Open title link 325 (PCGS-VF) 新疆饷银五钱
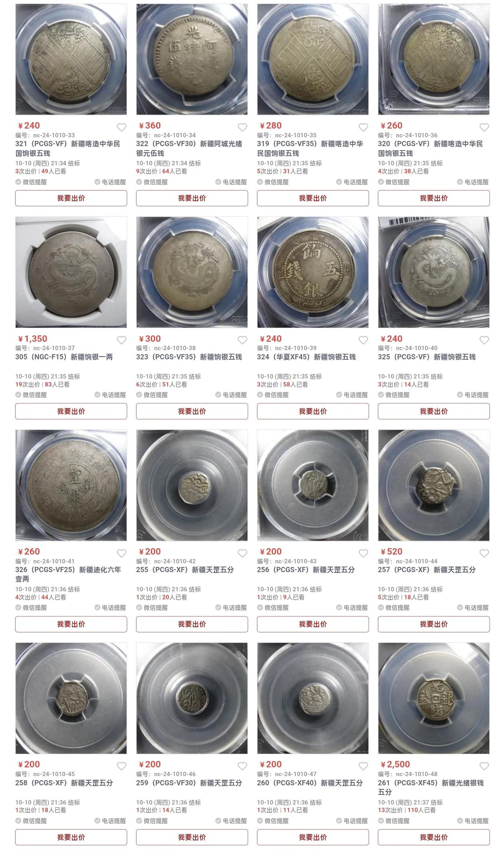Viewport: 504px width, 850px height. [427, 357]
